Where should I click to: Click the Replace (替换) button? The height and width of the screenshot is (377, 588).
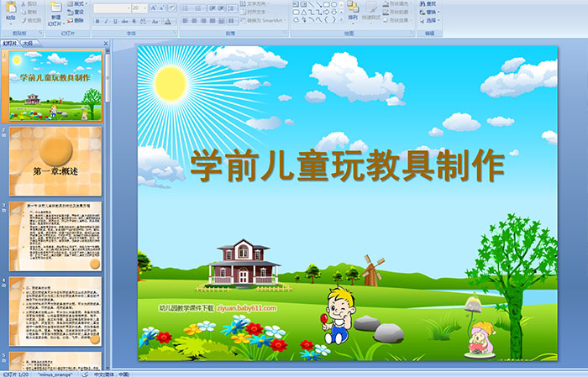tap(430, 12)
